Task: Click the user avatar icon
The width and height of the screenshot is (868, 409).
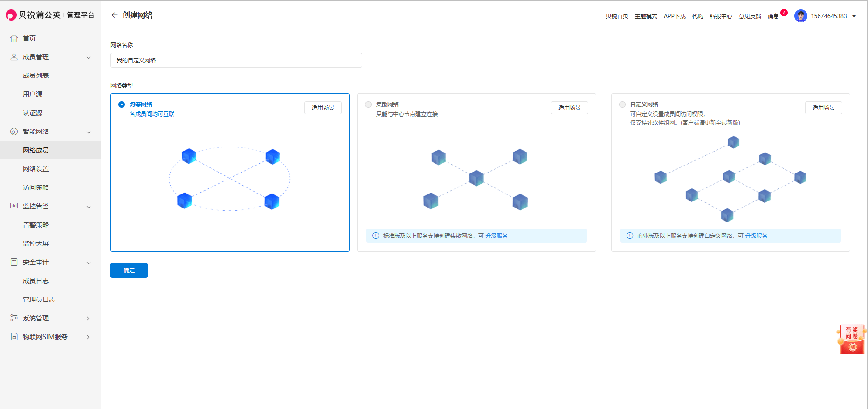Action: pos(800,16)
